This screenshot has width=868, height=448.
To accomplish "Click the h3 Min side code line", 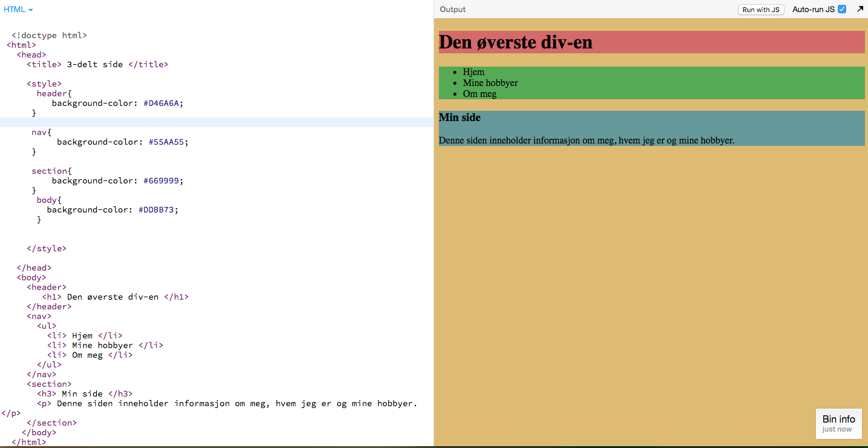I will pos(85,394).
